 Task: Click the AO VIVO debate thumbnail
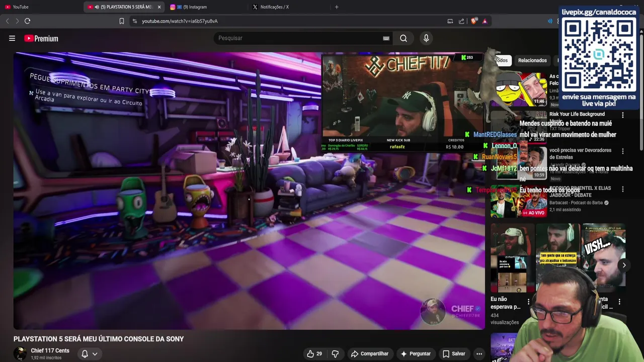[x=519, y=201]
